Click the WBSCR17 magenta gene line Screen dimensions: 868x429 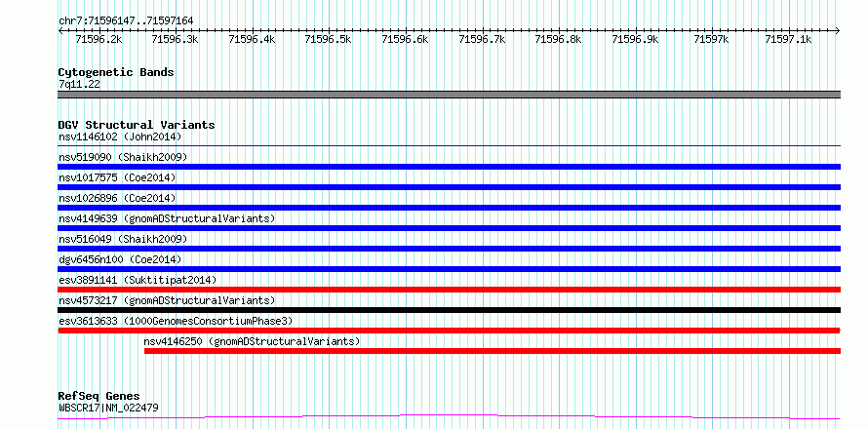[x=449, y=417]
